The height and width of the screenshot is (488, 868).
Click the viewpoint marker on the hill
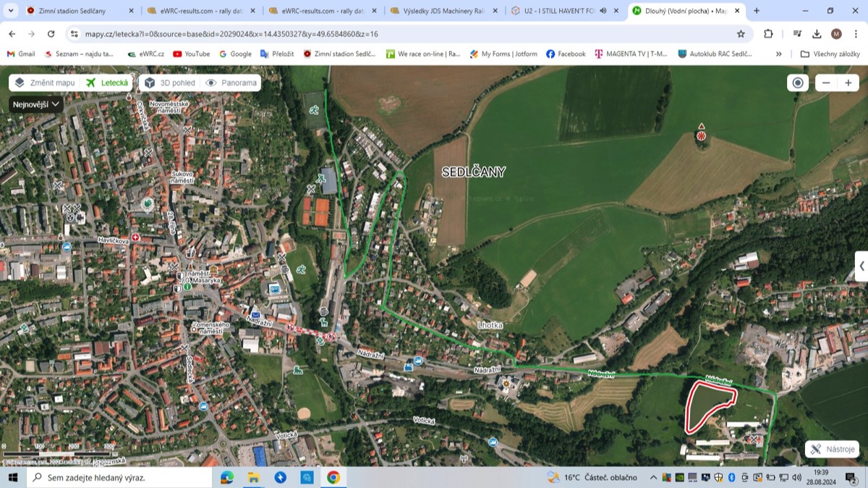(700, 135)
